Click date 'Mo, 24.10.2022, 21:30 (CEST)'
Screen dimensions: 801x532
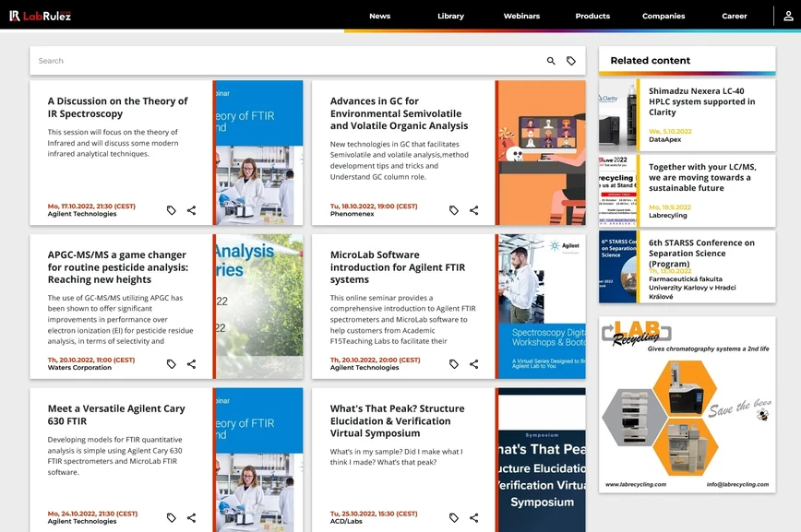(x=92, y=514)
